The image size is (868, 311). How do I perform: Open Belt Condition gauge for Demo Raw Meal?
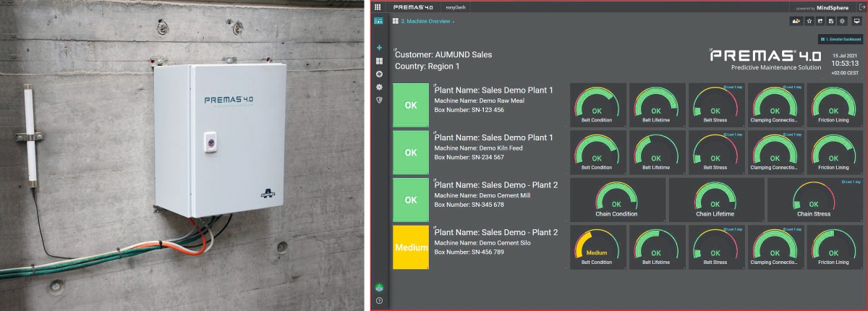pyautogui.click(x=597, y=105)
